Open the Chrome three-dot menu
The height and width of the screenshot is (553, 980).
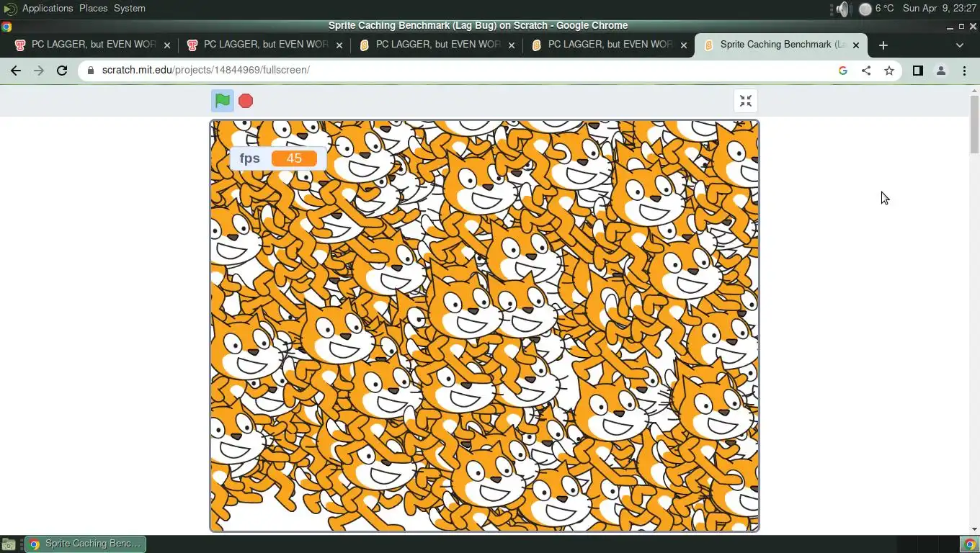(x=964, y=71)
